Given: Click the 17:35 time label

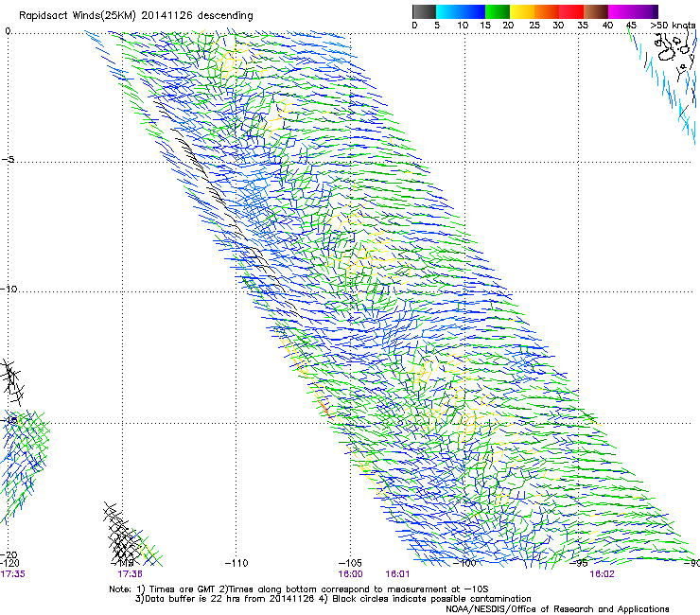Looking at the screenshot, I should tap(12, 574).
